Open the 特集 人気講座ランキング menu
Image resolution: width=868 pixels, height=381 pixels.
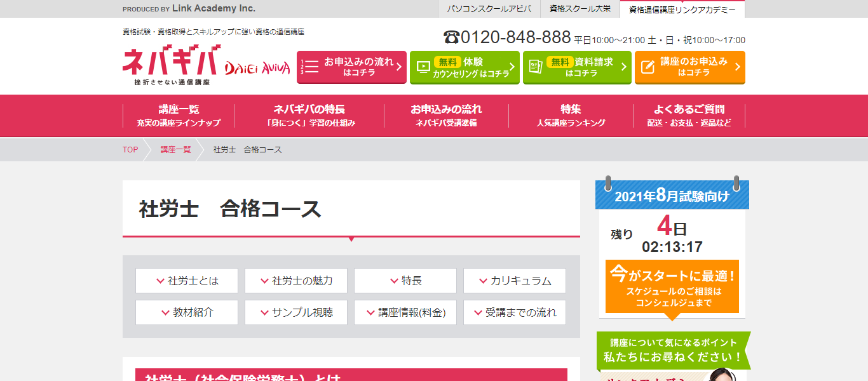tap(571, 116)
